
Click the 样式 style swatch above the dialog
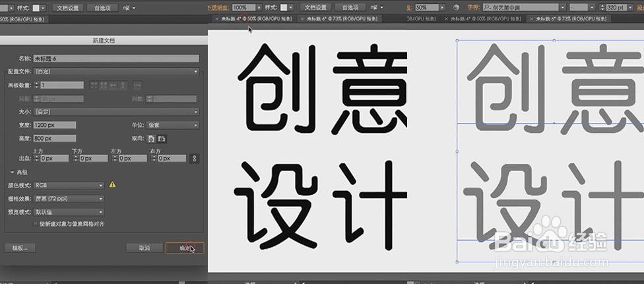[x=36, y=7]
